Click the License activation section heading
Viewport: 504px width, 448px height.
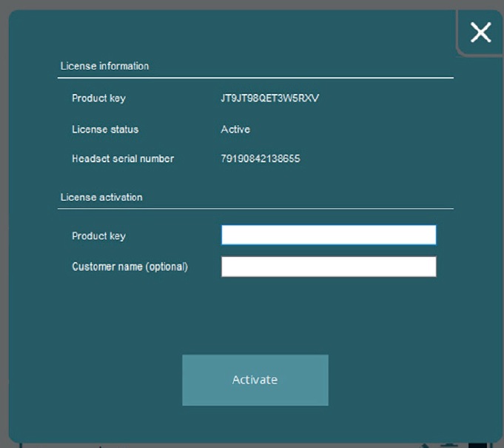coord(101,198)
